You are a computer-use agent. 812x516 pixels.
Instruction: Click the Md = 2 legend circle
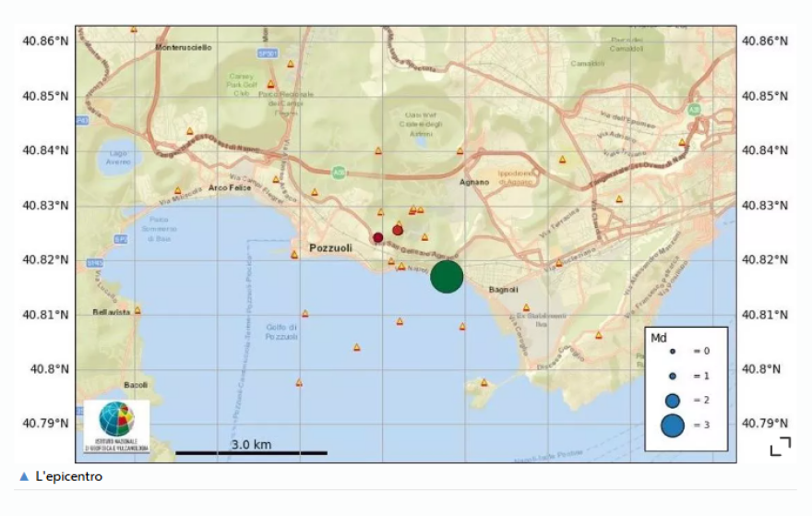673,401
